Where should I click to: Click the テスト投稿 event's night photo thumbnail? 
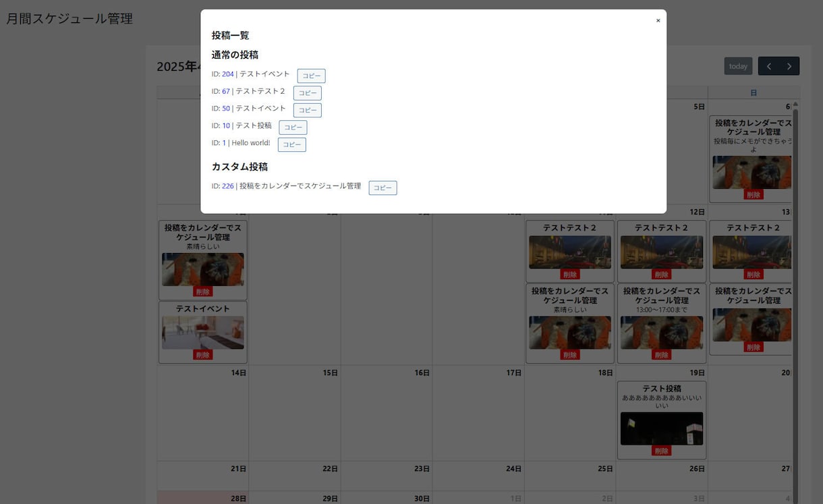pos(661,428)
